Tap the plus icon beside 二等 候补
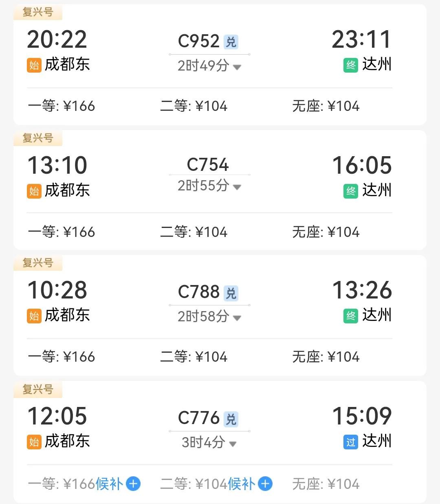The image size is (440, 504). (265, 484)
